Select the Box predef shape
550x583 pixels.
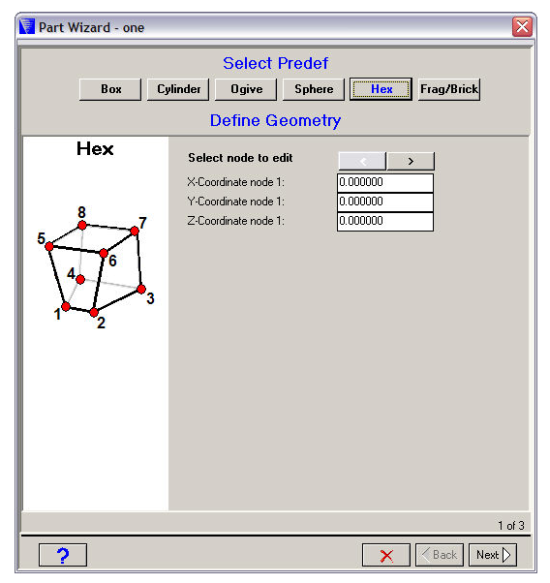click(110, 89)
